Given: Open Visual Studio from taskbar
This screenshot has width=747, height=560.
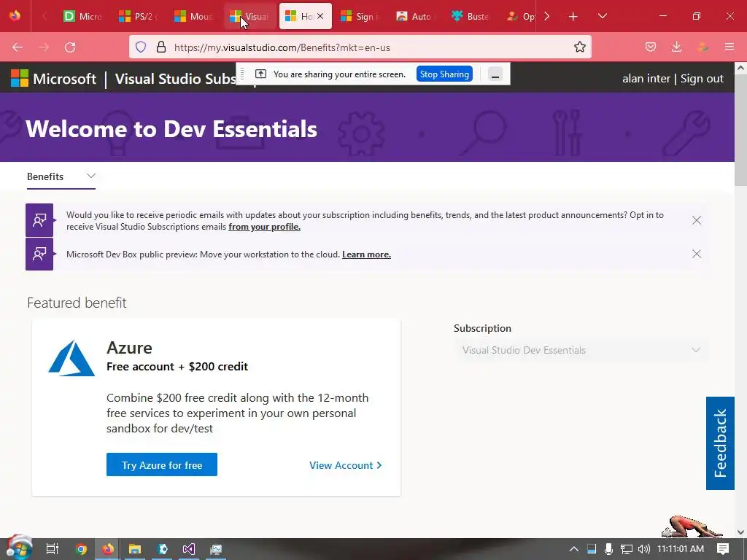Looking at the screenshot, I should (189, 549).
